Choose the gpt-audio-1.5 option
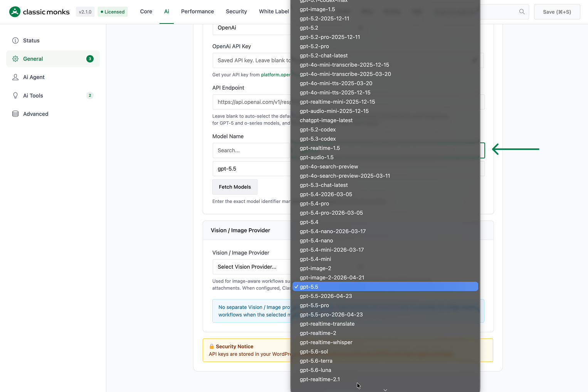Viewport: 588px width, 392px height. (x=385, y=157)
